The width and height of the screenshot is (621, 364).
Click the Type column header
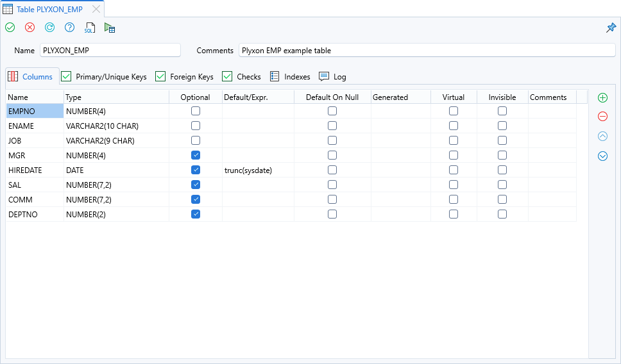pos(117,97)
